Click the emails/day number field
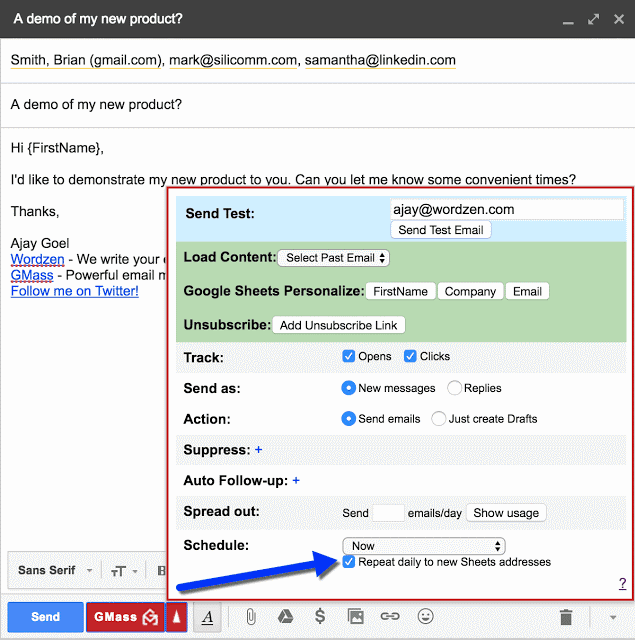Viewport: 635px width, 640px height. point(388,513)
